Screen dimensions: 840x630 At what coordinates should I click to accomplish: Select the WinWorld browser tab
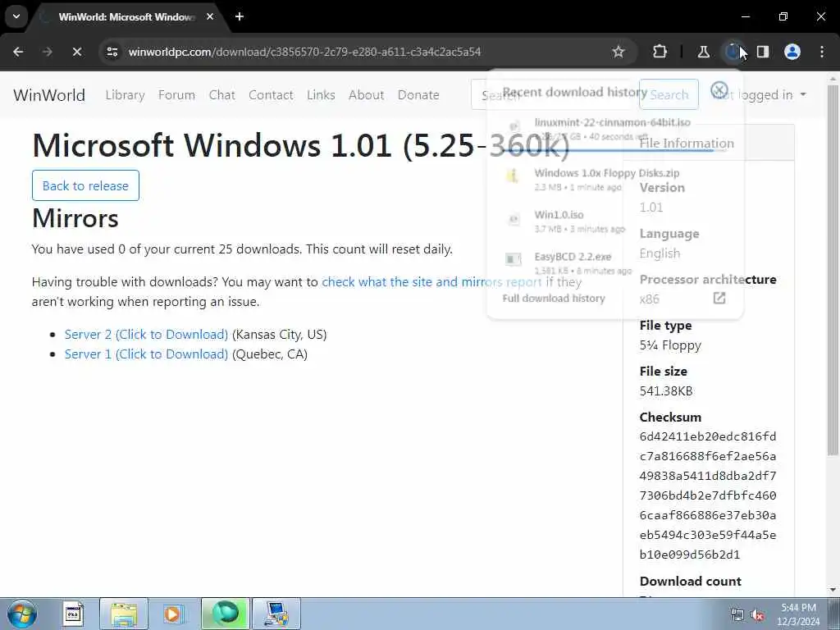point(126,16)
